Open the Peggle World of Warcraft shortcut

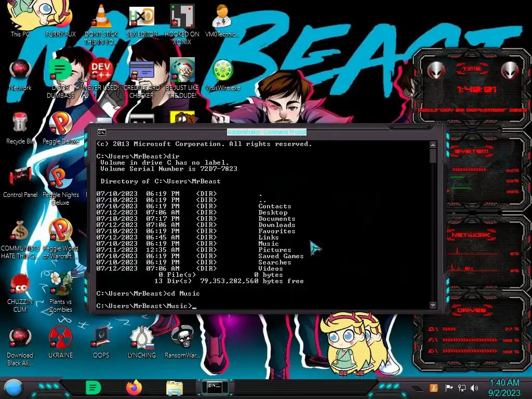click(x=60, y=240)
